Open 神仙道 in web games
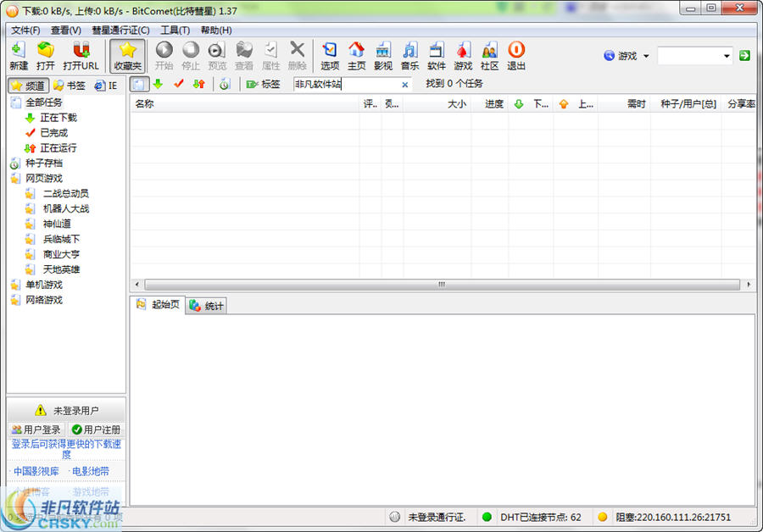 [x=57, y=224]
